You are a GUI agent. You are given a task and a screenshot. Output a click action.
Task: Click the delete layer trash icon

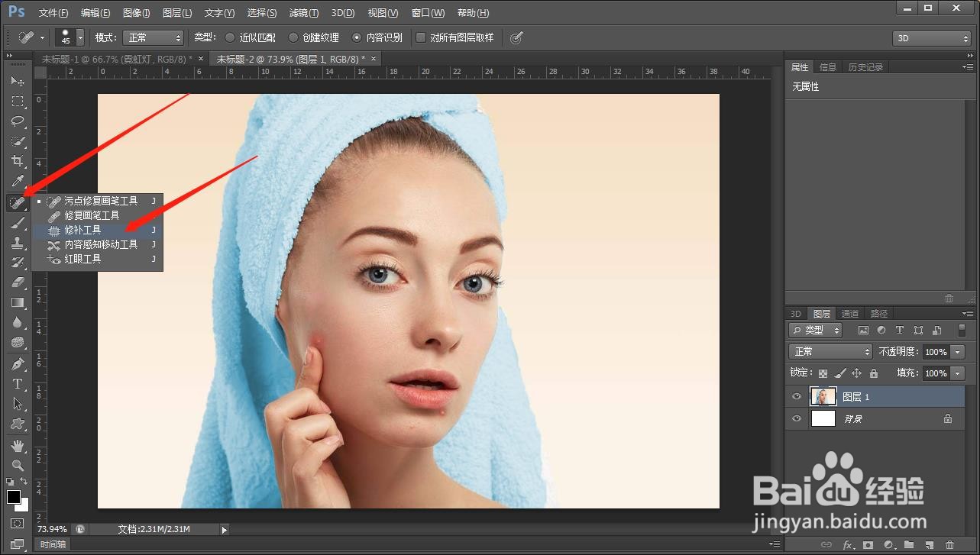949,545
